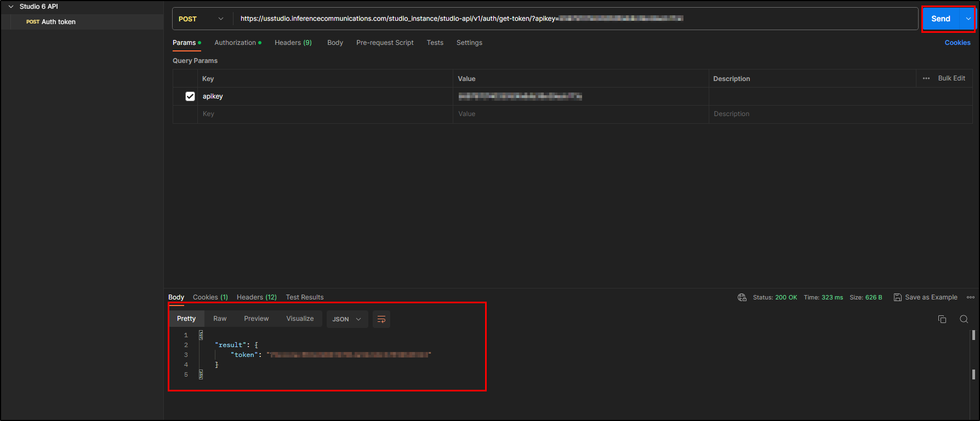
Task: Copy the response body with the copy icon
Action: [942, 319]
